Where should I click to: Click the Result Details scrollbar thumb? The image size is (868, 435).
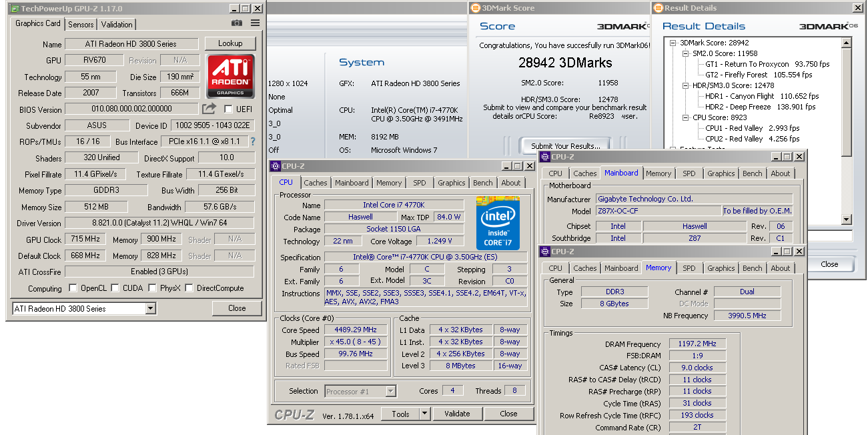click(x=847, y=101)
